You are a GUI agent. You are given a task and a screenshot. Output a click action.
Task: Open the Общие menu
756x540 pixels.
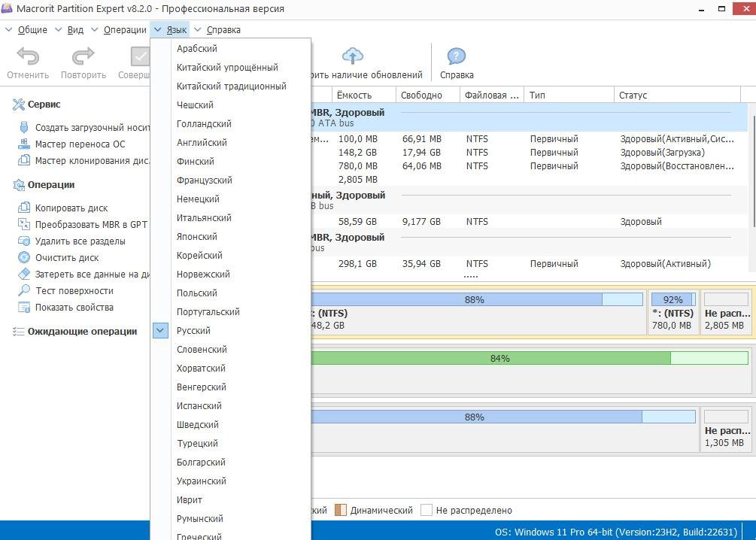click(32, 30)
